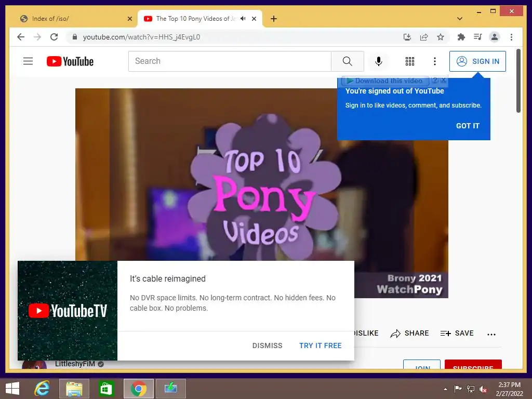The image size is (532, 399).
Task: Click the forward navigation arrow
Action: 37,37
